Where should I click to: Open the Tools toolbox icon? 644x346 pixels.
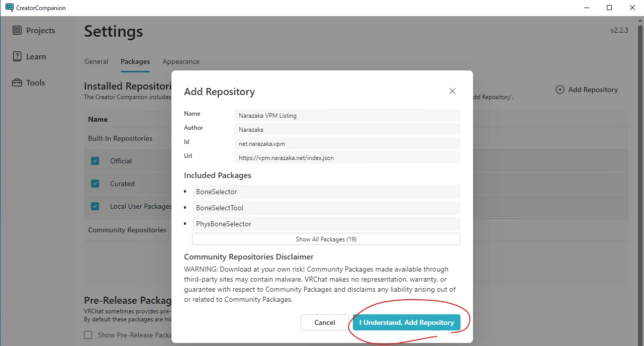click(17, 83)
